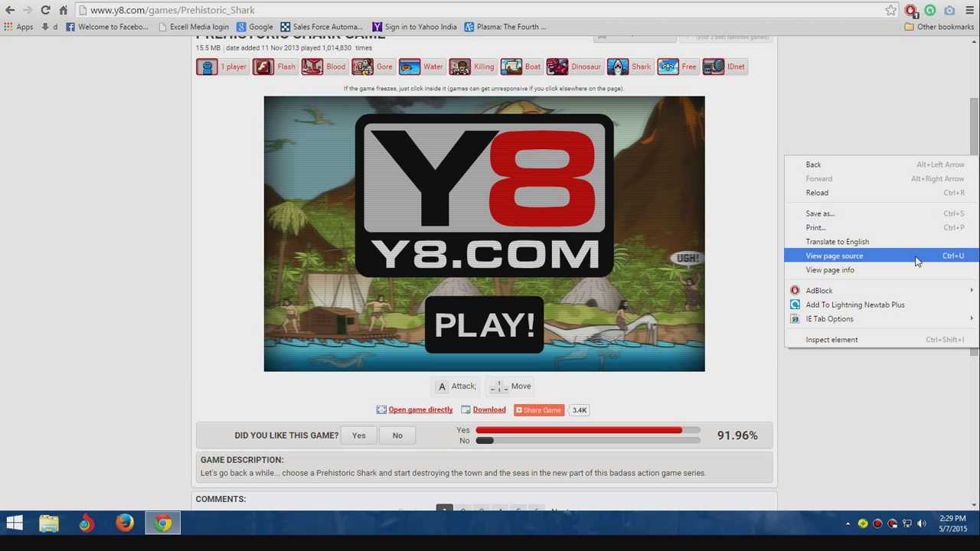
Task: Select View page info menu entry
Action: tap(882, 270)
